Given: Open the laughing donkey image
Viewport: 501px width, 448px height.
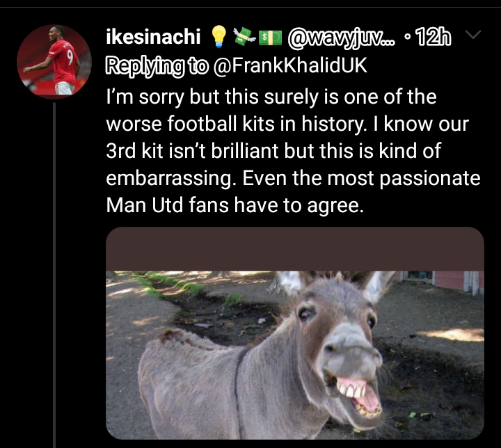Looking at the screenshot, I should click(x=295, y=333).
